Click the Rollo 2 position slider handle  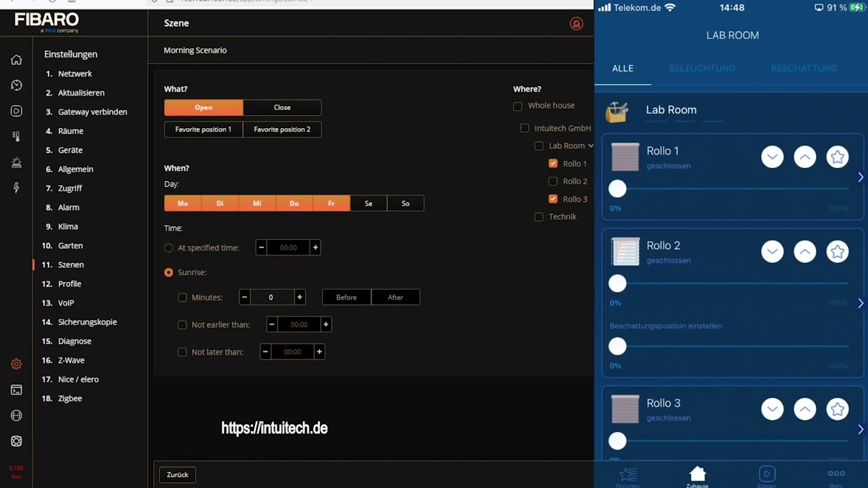click(617, 284)
